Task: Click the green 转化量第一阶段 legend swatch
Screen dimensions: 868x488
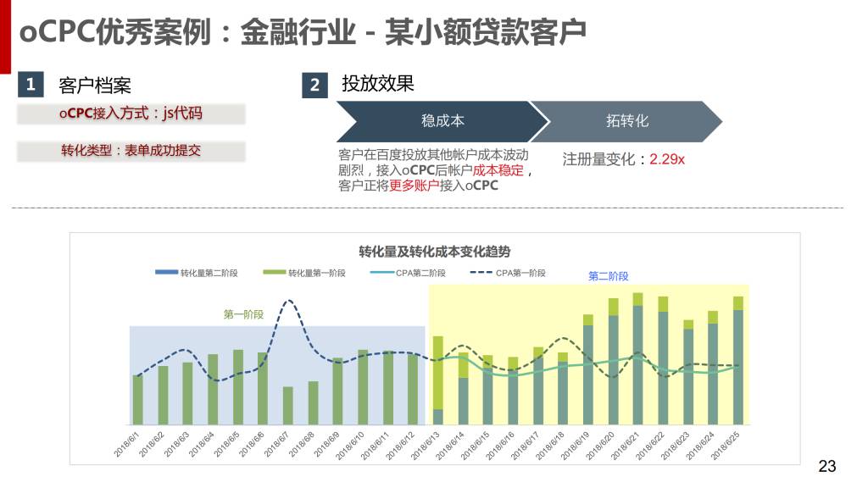Action: click(274, 273)
